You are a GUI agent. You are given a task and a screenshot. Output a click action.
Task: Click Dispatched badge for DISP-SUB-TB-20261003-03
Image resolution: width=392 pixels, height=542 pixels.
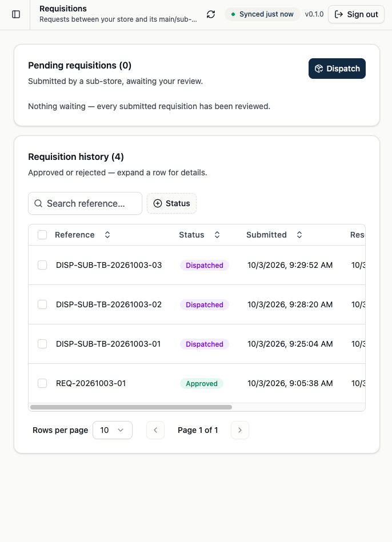point(205,265)
